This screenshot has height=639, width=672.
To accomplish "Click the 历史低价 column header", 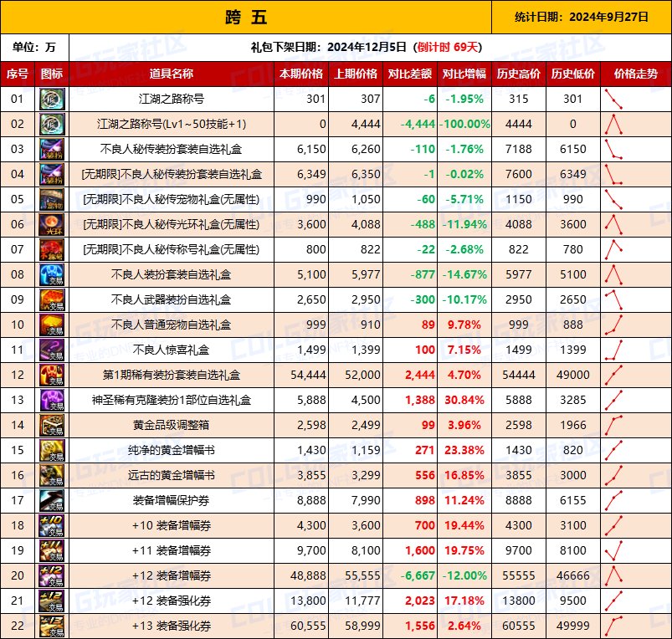I will tap(573, 74).
